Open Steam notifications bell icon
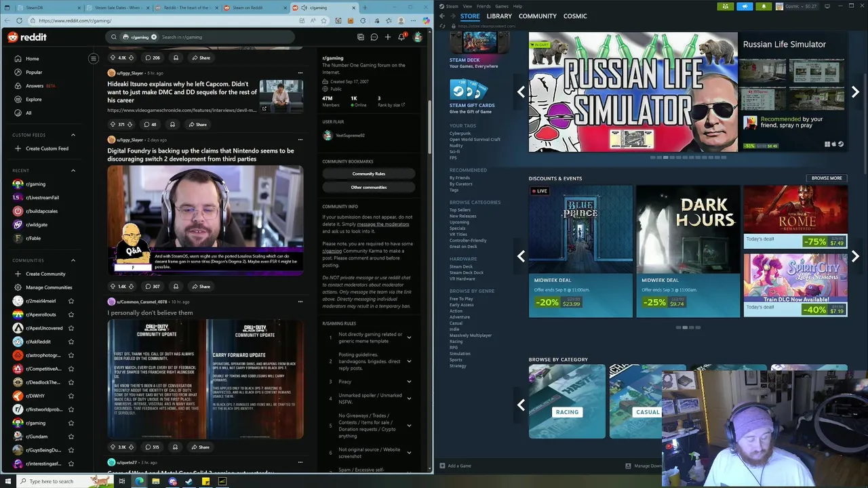The height and width of the screenshot is (488, 868). (x=764, y=6)
